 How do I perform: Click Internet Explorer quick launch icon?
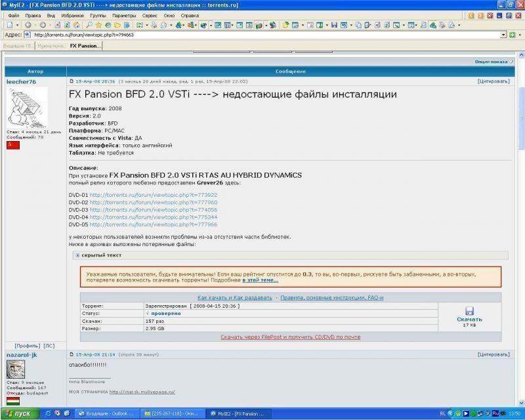48,413
